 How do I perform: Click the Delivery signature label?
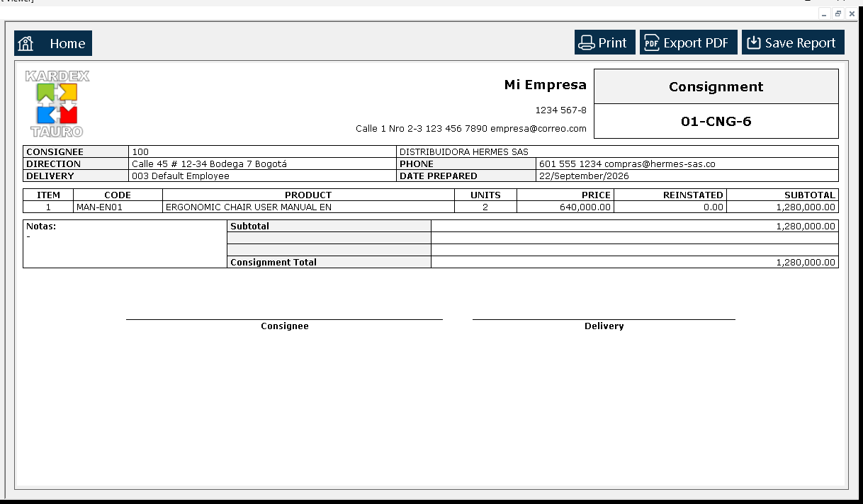[604, 326]
